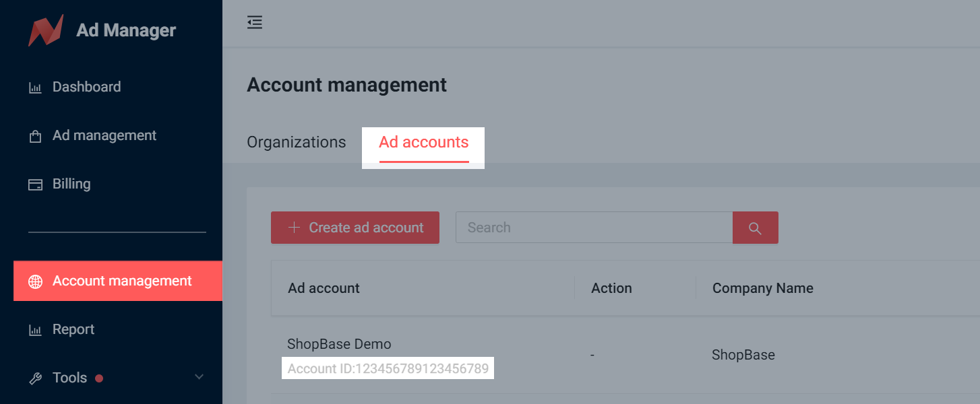Select the Billing credit card icon
This screenshot has height=404, width=980.
coord(35,184)
